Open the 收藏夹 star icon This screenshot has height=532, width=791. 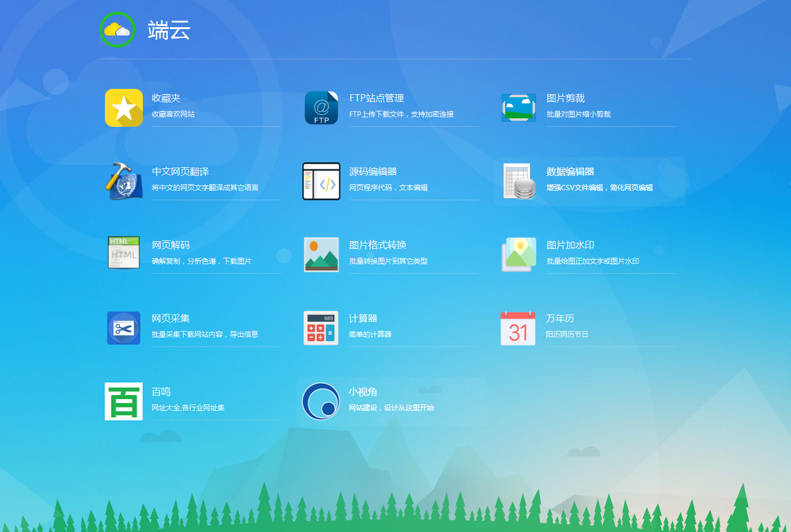(123, 108)
